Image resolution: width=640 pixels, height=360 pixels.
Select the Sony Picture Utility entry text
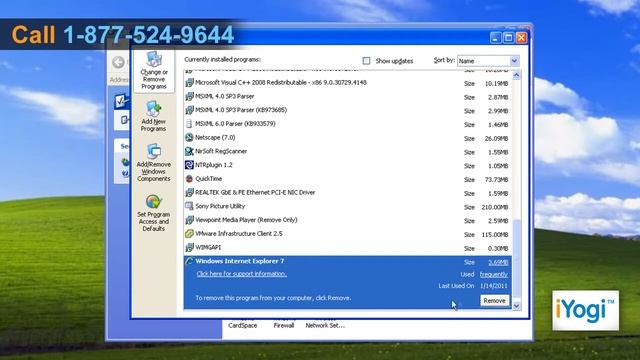click(220, 206)
